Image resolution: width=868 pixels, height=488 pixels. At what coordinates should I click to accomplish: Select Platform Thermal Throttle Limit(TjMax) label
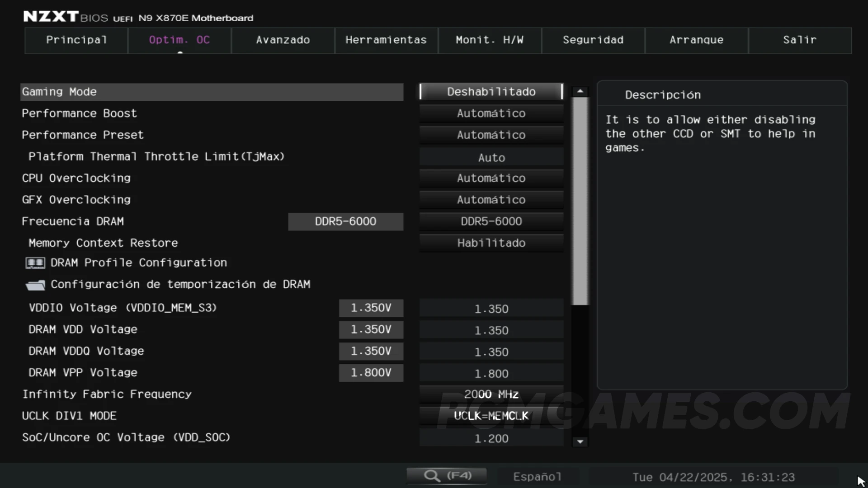(x=156, y=157)
